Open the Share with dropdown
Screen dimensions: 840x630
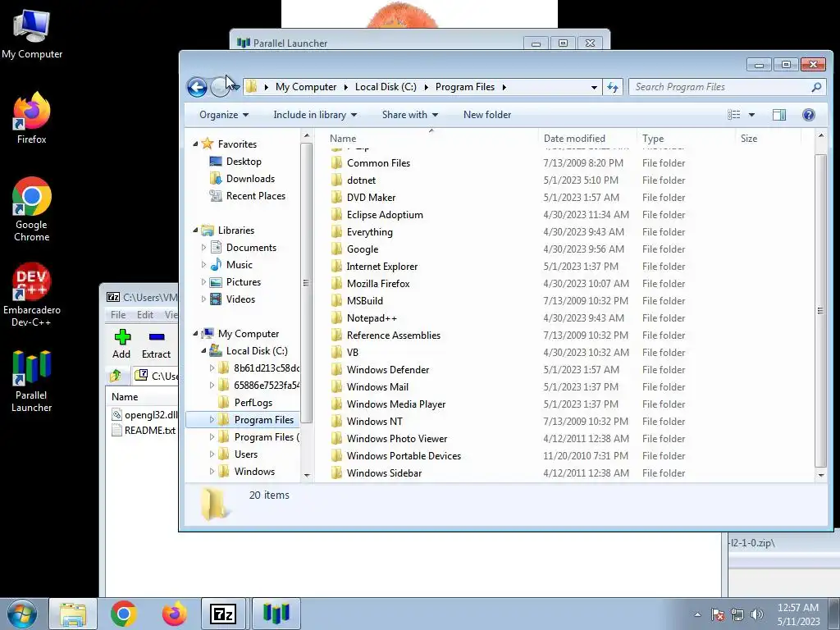[x=410, y=115]
